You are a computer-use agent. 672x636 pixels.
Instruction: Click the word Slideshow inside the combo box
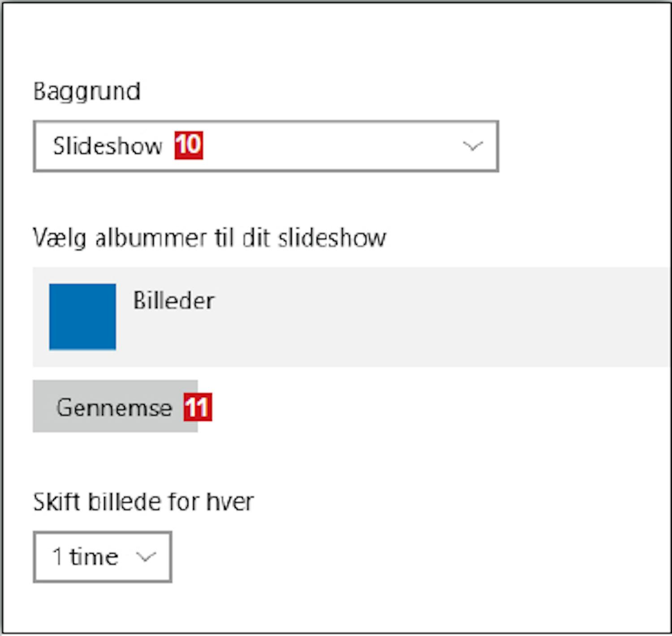click(x=108, y=146)
